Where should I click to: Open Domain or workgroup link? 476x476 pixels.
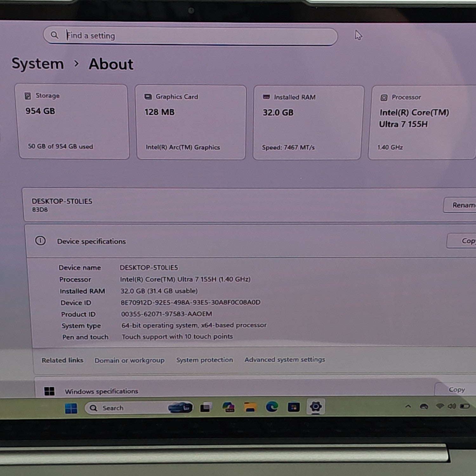pyautogui.click(x=129, y=360)
